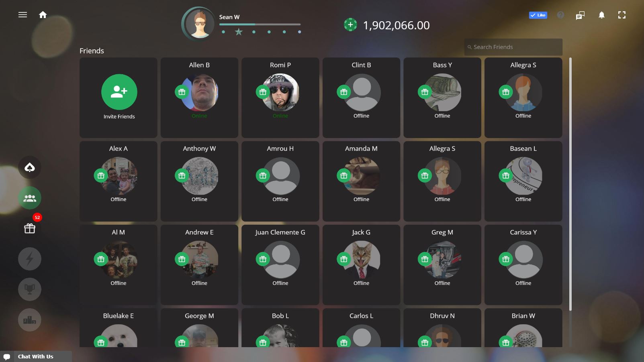
Task: Open the notifications bell
Action: [601, 15]
